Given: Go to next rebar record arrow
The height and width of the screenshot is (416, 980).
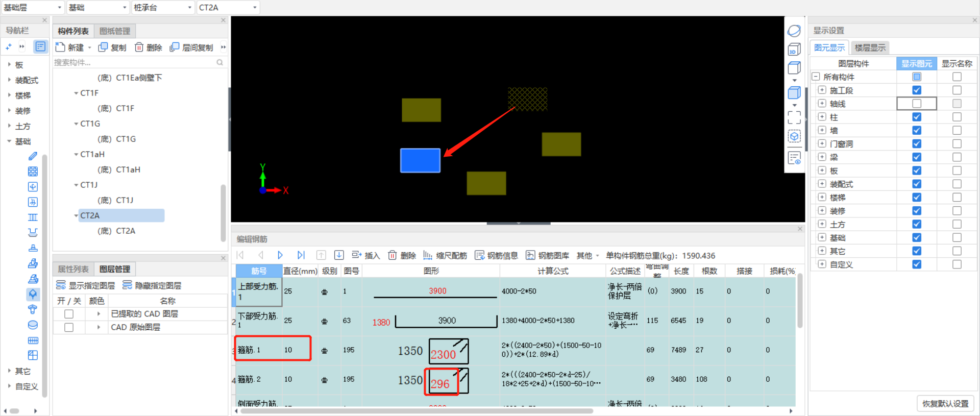Looking at the screenshot, I should (280, 255).
